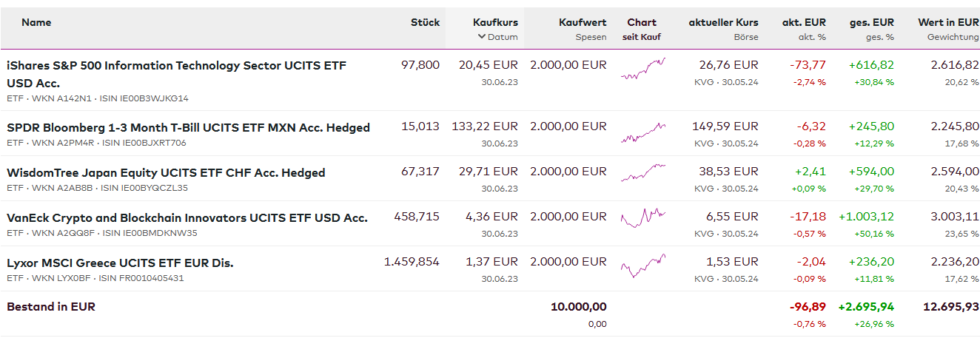Open VanEck Crypto and Blockchain Innovators ETF
Image resolution: width=980 pixels, height=338 pixels.
(x=187, y=217)
